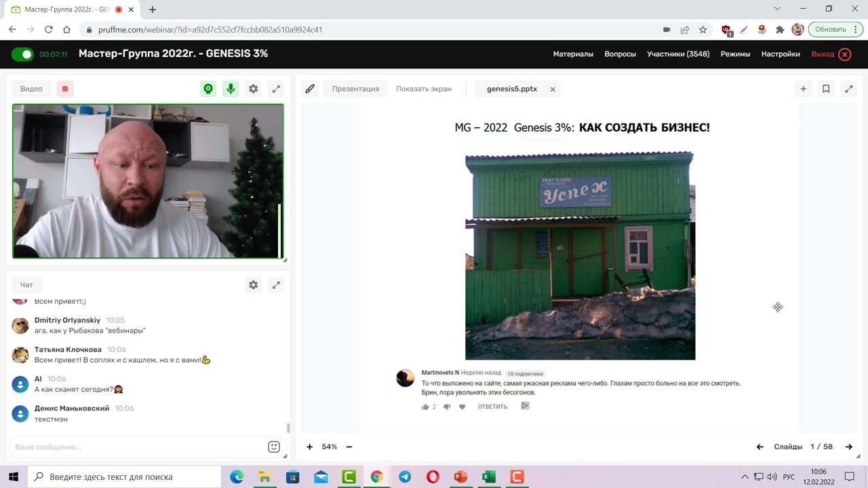Viewport: 868px width, 488px height.
Task: Add a new presentation with the plus icon
Action: [803, 88]
